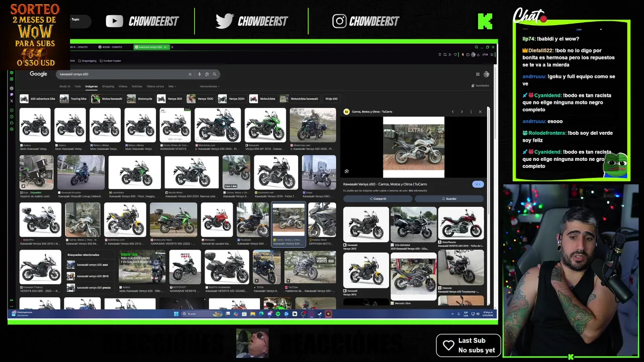
Task: Click the blue Ir visit button
Action: [477, 185]
